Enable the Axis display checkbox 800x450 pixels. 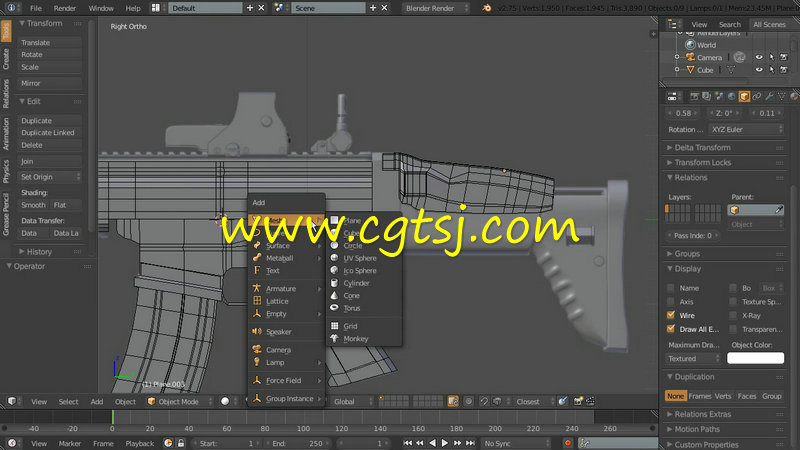[671, 302]
